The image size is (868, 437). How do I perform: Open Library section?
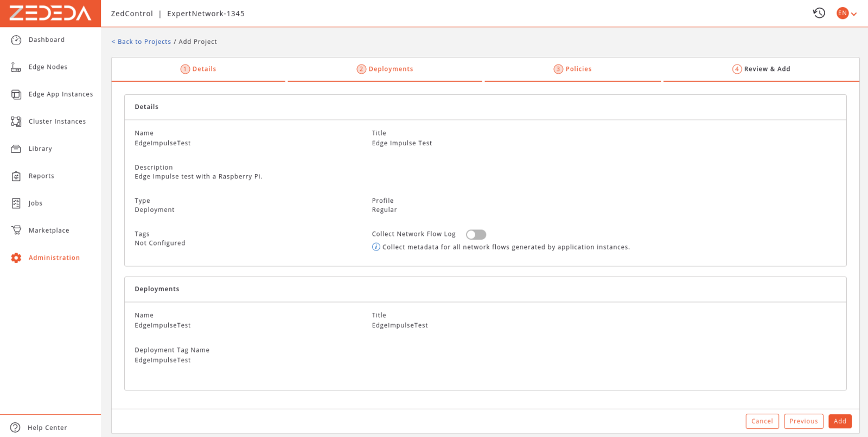point(40,149)
